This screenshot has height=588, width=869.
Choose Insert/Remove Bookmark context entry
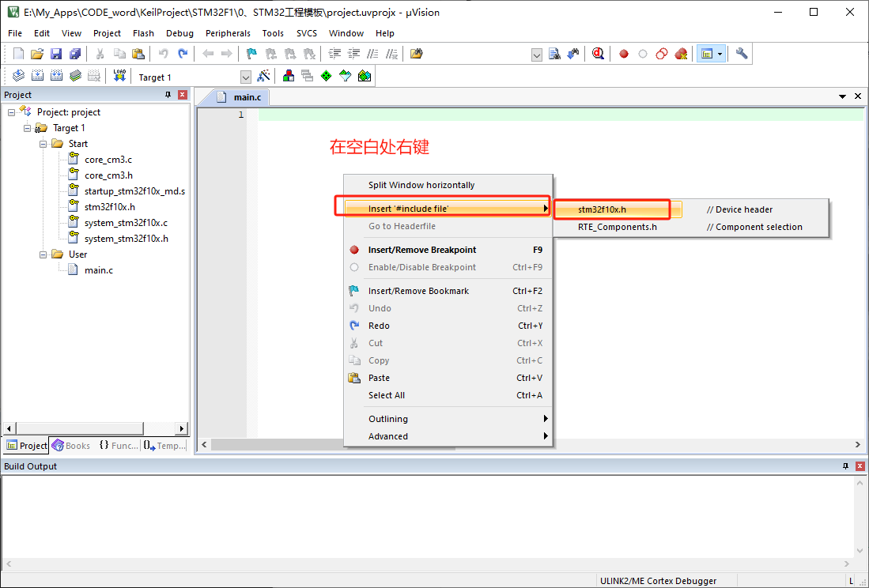click(x=448, y=291)
